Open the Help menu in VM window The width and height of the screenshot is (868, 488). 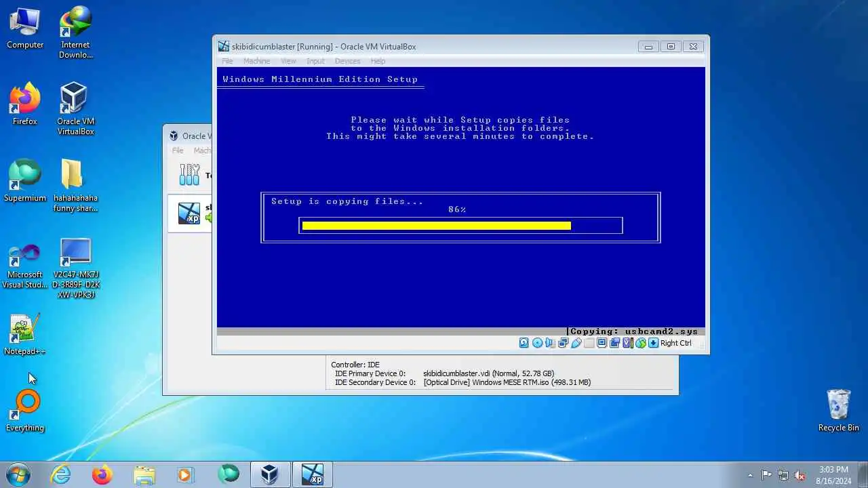click(x=378, y=61)
